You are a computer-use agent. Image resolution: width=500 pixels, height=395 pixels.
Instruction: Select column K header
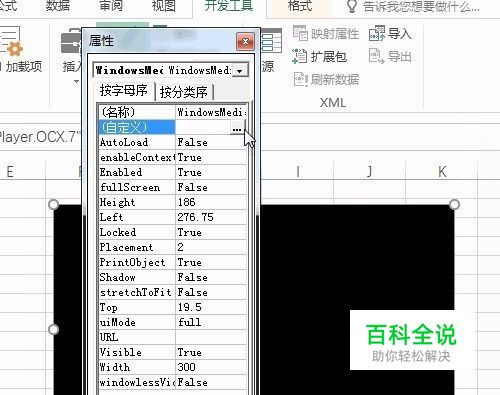tap(442, 172)
